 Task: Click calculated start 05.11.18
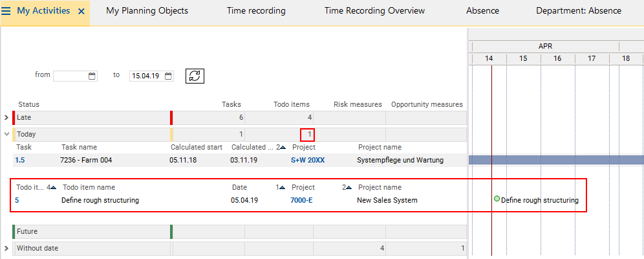(183, 161)
